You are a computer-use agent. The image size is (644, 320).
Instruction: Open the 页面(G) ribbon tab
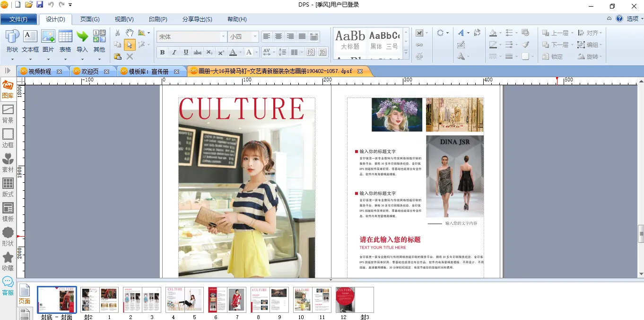90,19
